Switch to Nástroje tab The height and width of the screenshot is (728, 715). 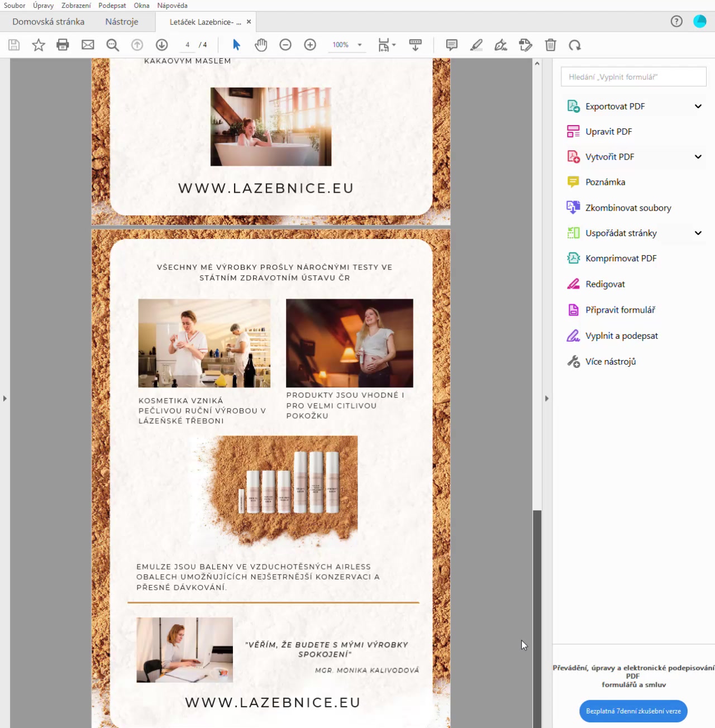pyautogui.click(x=122, y=22)
